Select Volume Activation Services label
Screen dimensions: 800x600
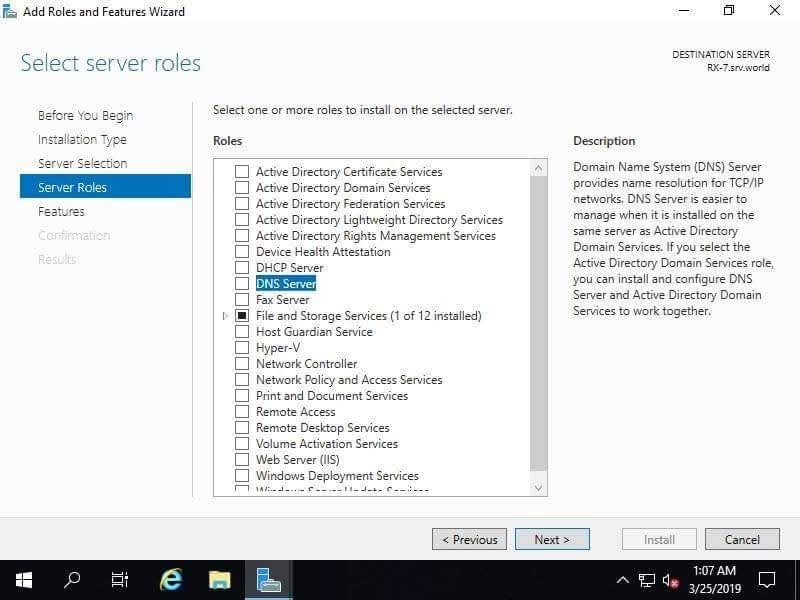327,443
